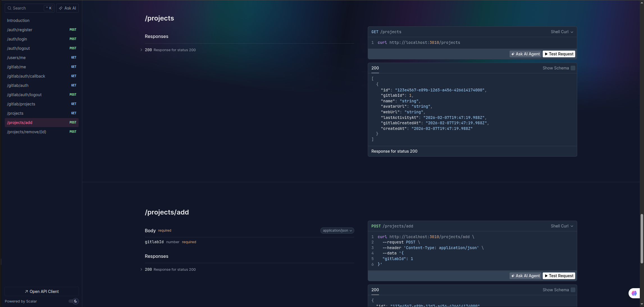
Task: Open /auth/register in the sidebar
Action: pyautogui.click(x=20, y=30)
